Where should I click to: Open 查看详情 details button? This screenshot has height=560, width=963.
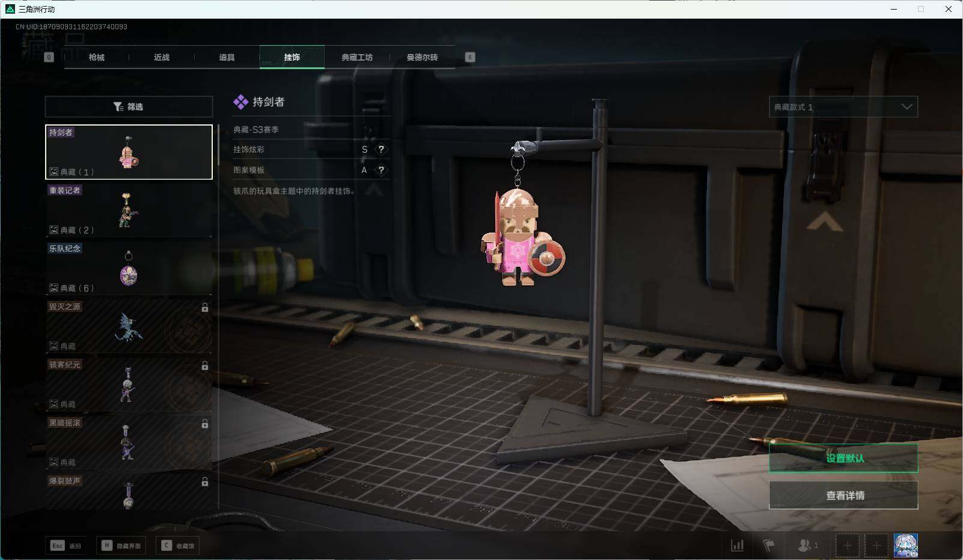pyautogui.click(x=843, y=495)
